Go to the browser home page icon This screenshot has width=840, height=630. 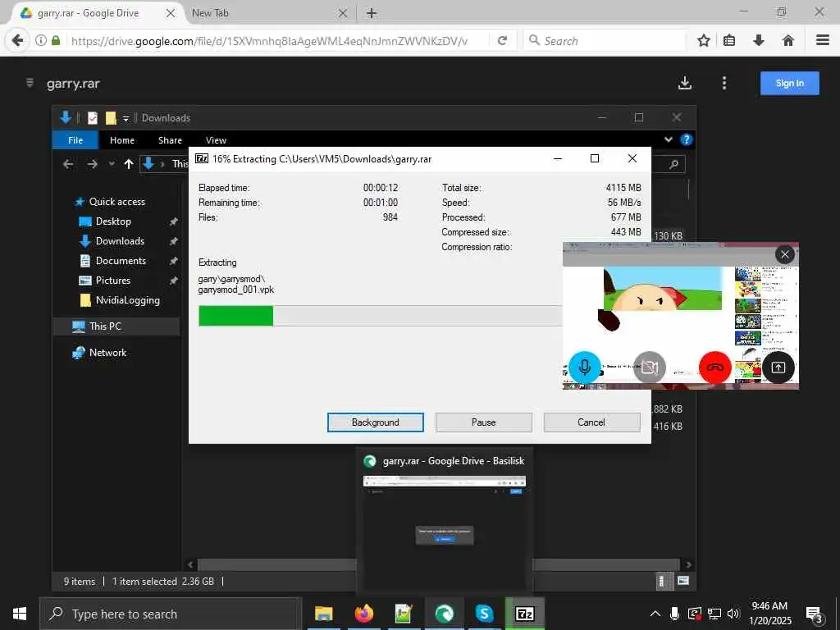coord(788,40)
